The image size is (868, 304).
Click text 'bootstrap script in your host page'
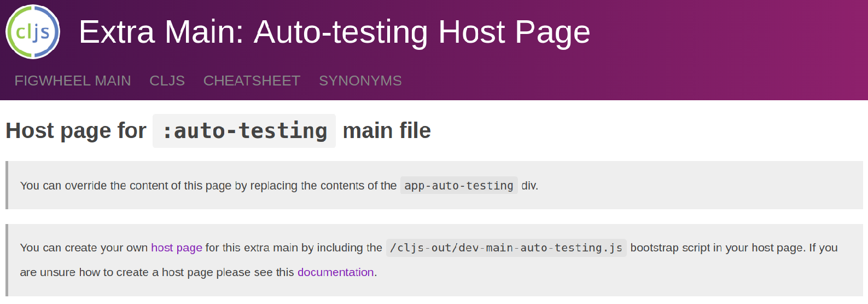[716, 248]
